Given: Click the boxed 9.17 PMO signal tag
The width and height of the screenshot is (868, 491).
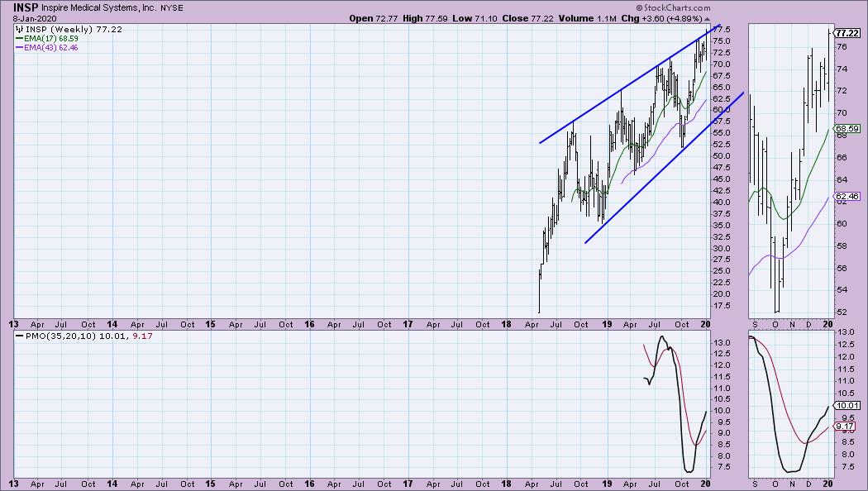Looking at the screenshot, I should click(x=846, y=427).
